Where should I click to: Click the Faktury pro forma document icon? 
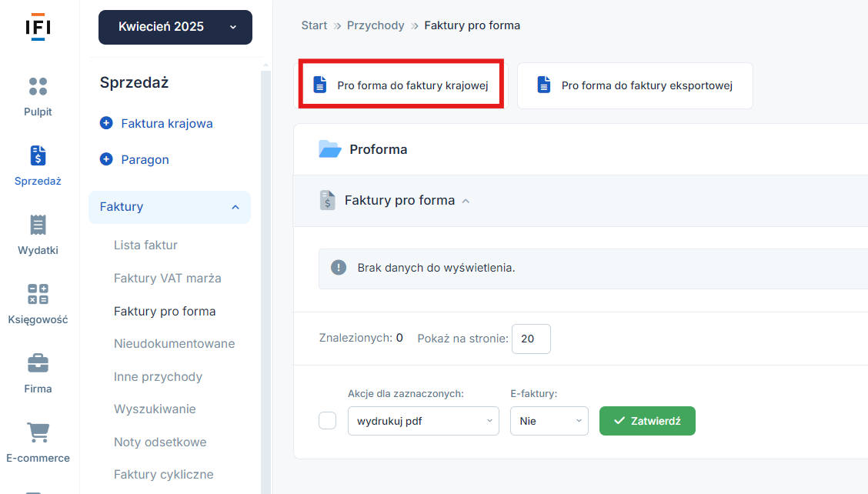(327, 200)
